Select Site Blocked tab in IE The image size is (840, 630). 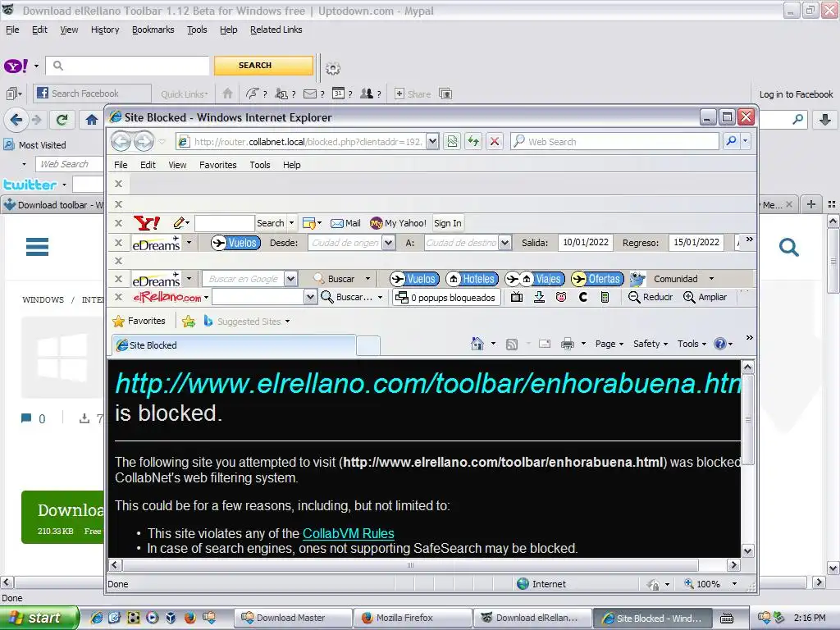pos(234,345)
